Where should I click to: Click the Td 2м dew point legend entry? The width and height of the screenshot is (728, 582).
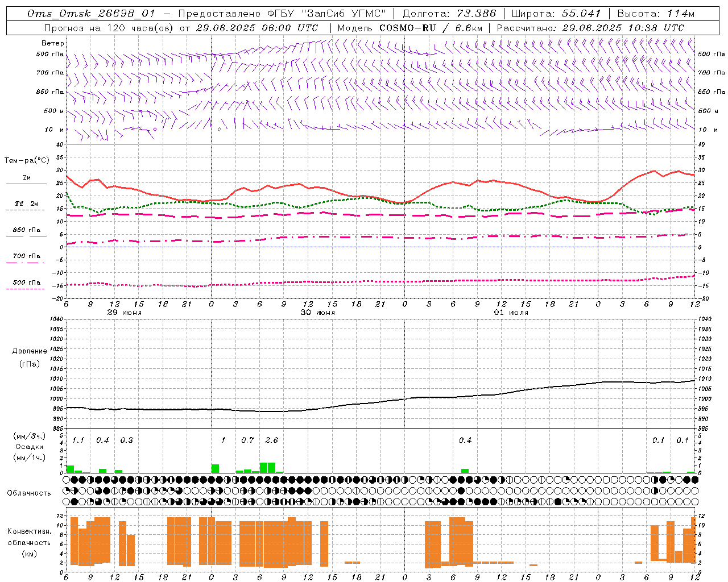pyautogui.click(x=26, y=204)
